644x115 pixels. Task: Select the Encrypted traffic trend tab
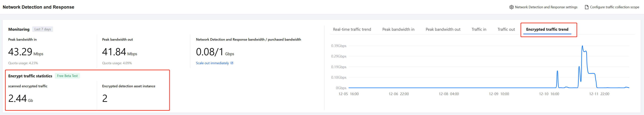[547, 29]
